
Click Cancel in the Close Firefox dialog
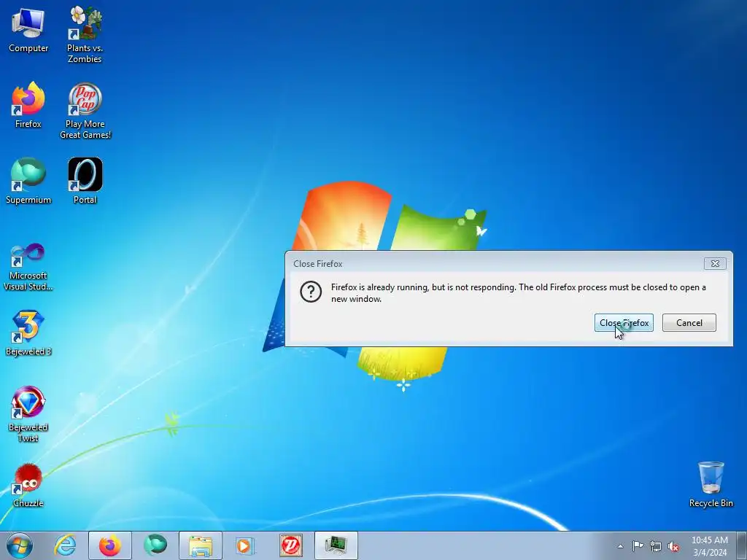689,323
